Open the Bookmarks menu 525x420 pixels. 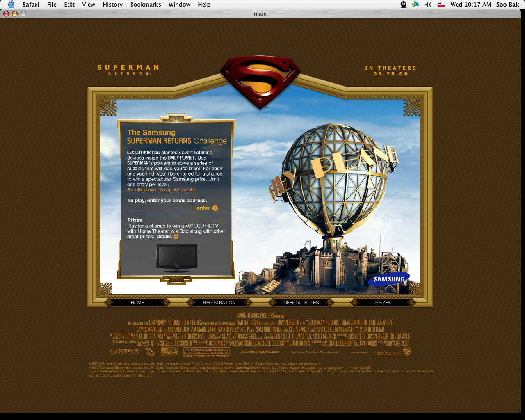(x=146, y=5)
